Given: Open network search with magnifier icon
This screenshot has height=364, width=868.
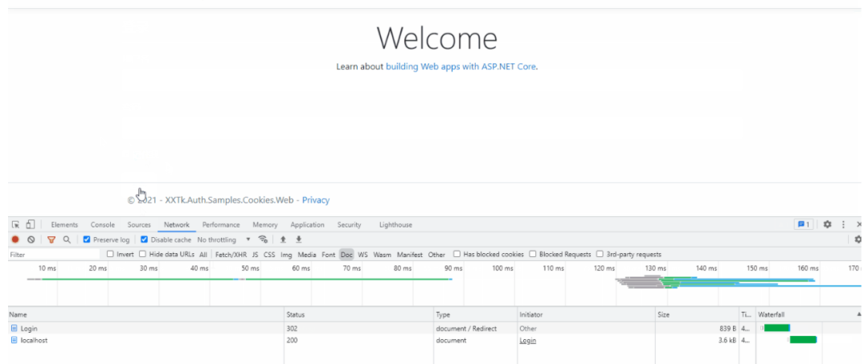Looking at the screenshot, I should pyautogui.click(x=67, y=239).
